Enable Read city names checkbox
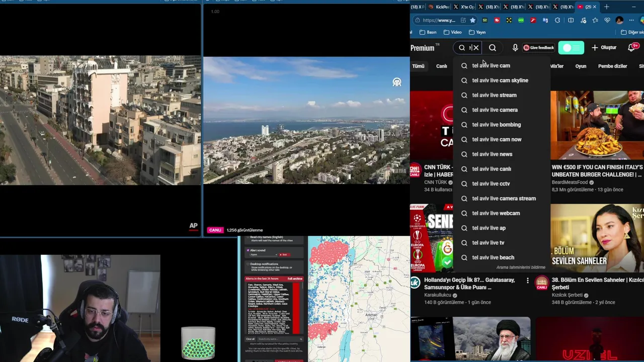The image size is (644, 362). point(248,237)
